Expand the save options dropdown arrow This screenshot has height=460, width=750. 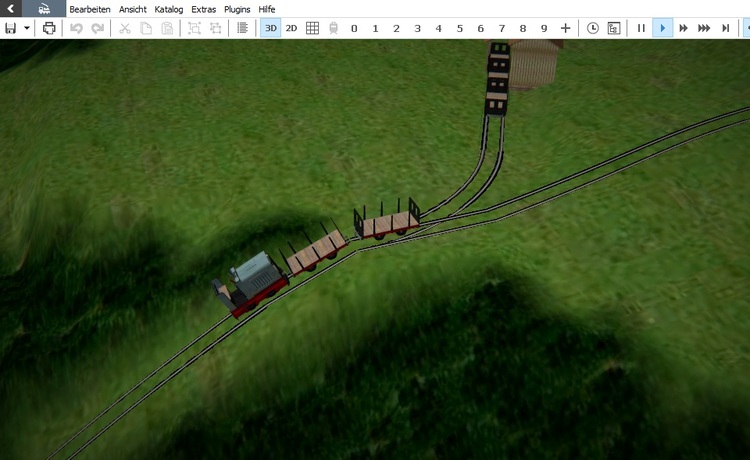pos(27,28)
